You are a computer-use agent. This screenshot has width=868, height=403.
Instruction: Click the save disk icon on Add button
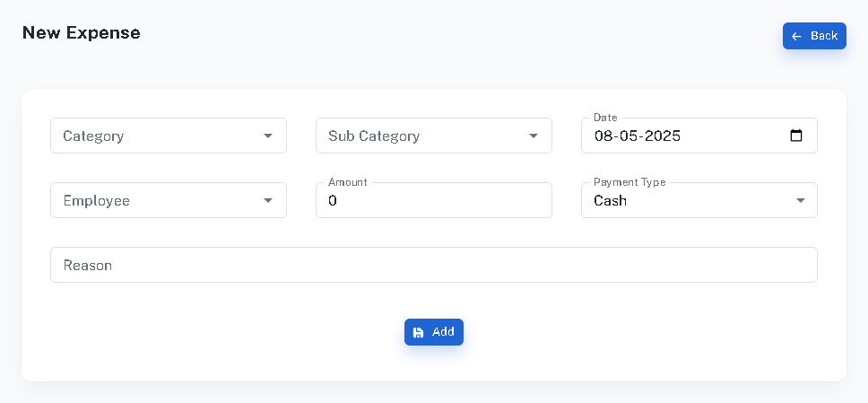(x=419, y=332)
